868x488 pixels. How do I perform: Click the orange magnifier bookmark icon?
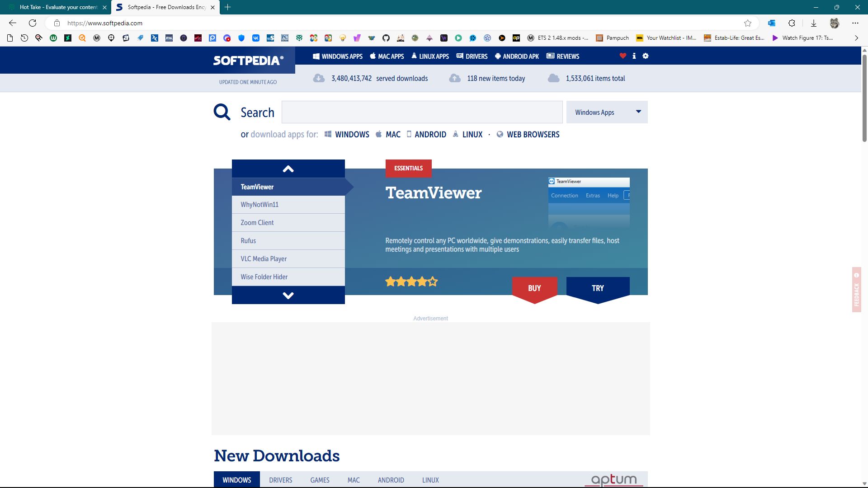[x=82, y=38]
